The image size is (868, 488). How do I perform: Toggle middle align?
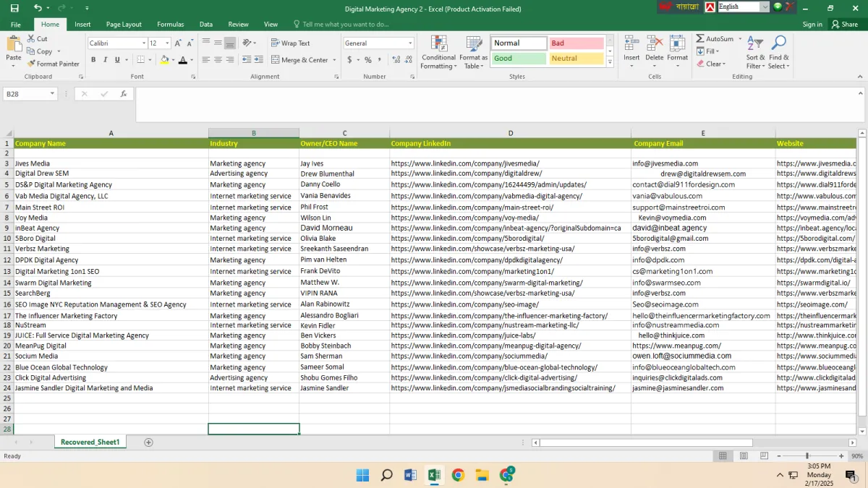pyautogui.click(x=218, y=43)
